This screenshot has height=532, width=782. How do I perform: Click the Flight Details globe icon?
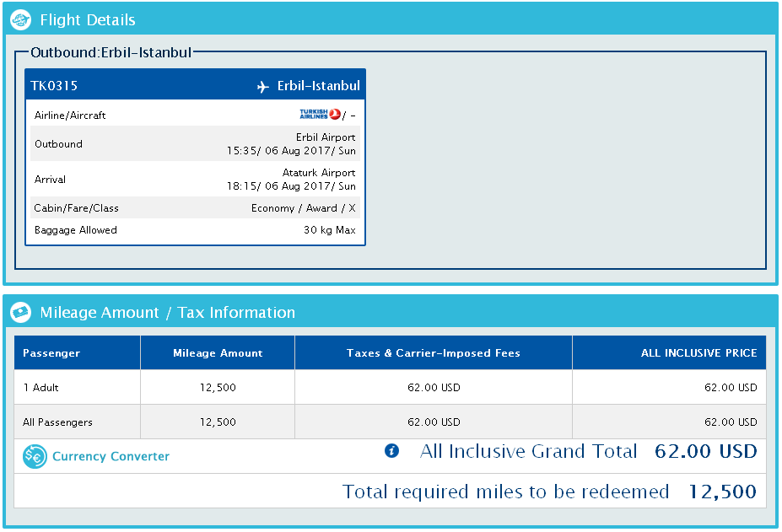(20, 20)
